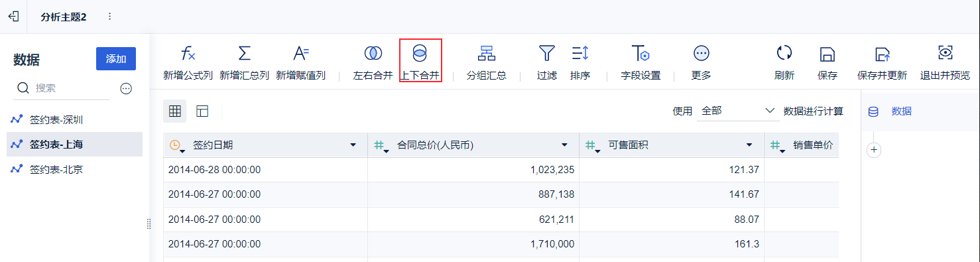Expand the 全部 data usage dropdown
This screenshot has height=262, width=980.
click(x=737, y=111)
